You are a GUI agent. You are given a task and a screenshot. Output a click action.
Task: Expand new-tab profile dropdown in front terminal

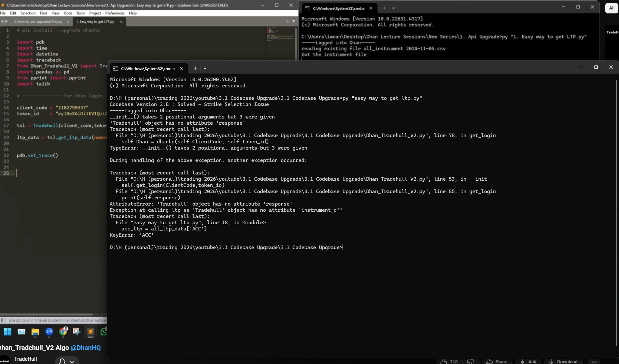pos(205,68)
